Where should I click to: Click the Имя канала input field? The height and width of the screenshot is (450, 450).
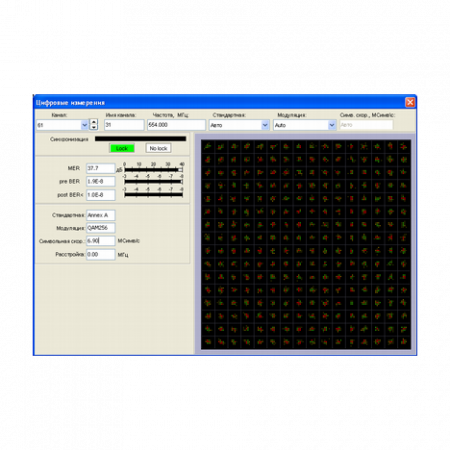(x=124, y=125)
